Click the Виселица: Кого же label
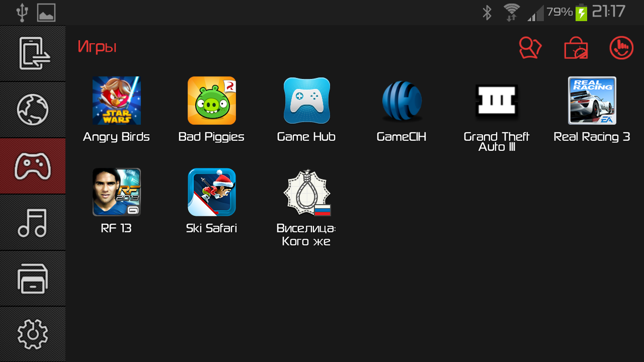 click(x=306, y=234)
